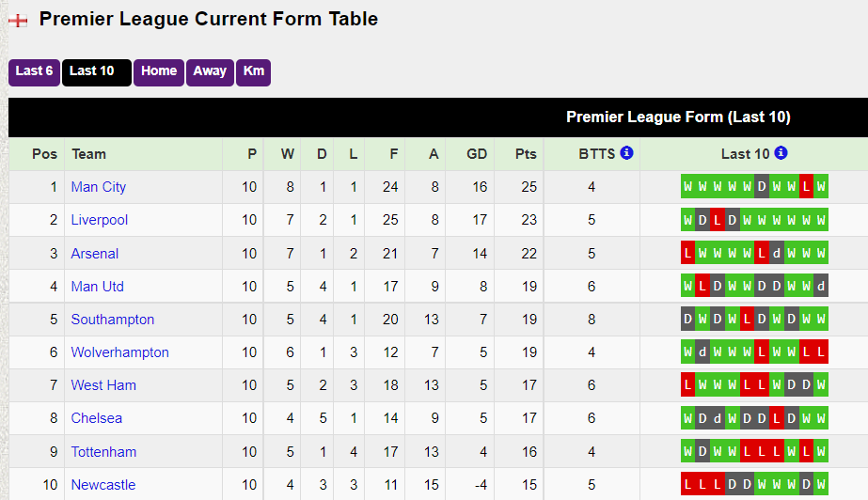Click the info icon beside BTTS
This screenshot has width=868, height=500.
[x=626, y=153]
